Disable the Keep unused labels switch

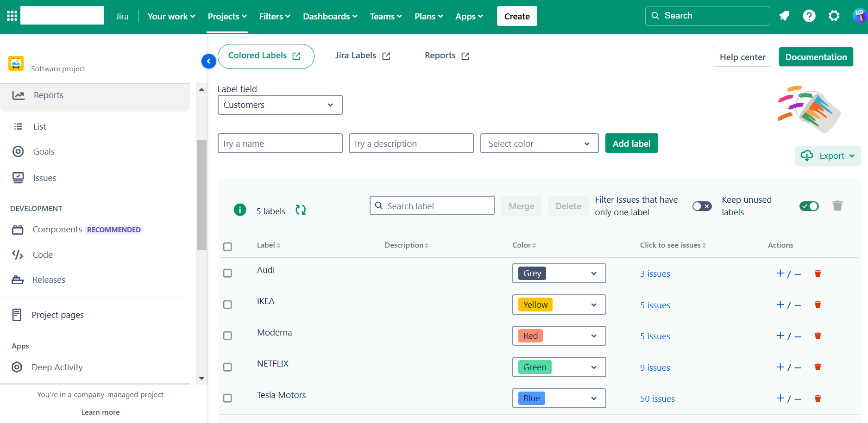[809, 206]
